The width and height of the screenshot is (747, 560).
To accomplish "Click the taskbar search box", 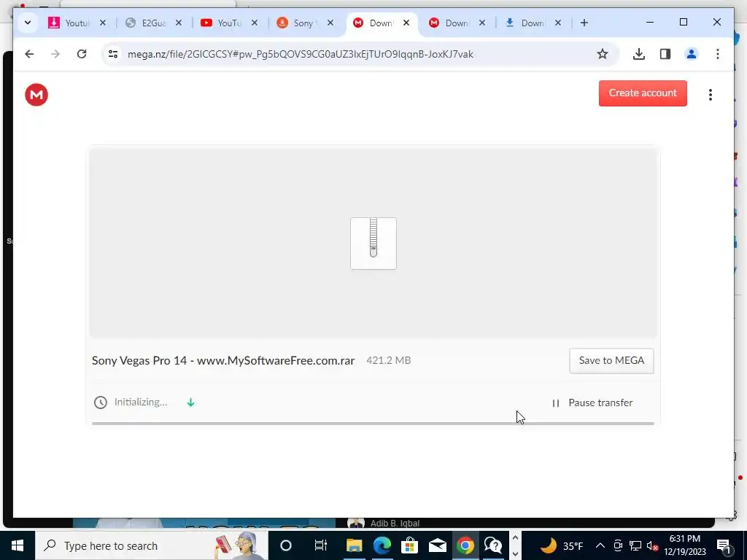I will coord(152,545).
